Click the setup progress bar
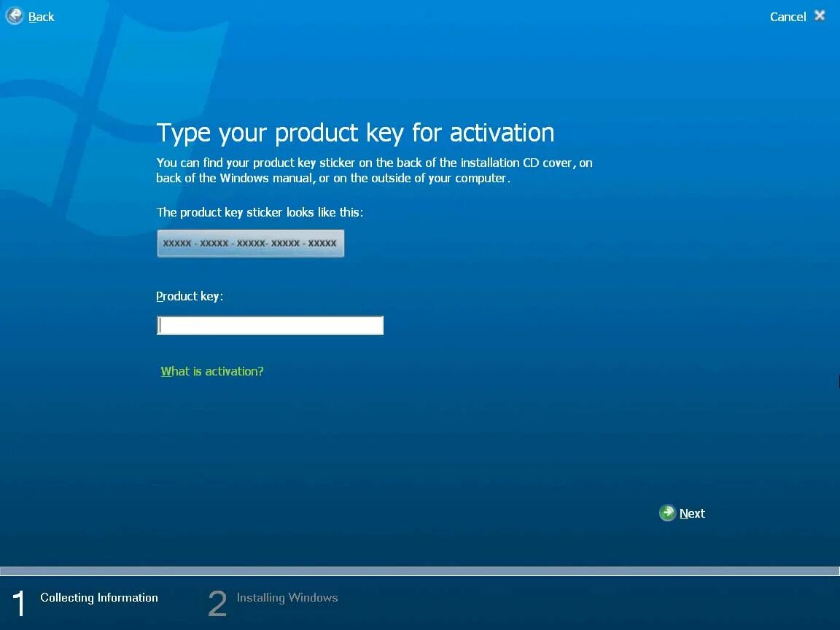This screenshot has height=630, width=840. pos(420,571)
